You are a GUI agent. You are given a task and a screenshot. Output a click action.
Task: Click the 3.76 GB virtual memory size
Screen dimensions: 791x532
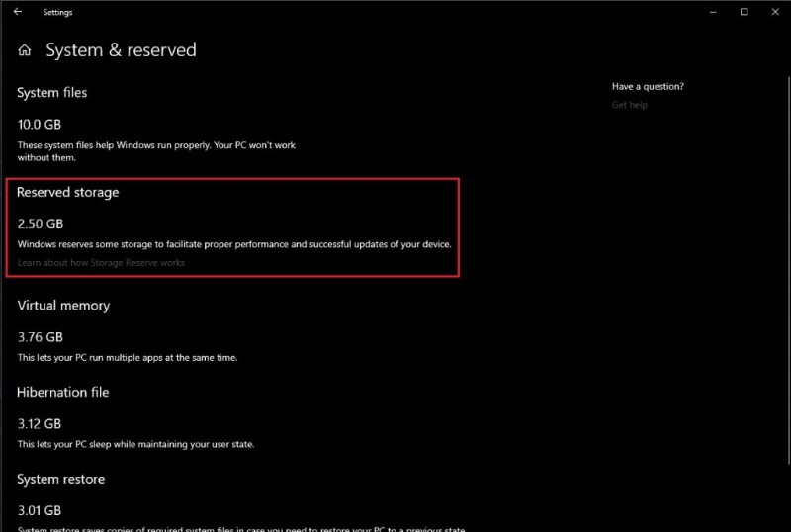tap(40, 337)
